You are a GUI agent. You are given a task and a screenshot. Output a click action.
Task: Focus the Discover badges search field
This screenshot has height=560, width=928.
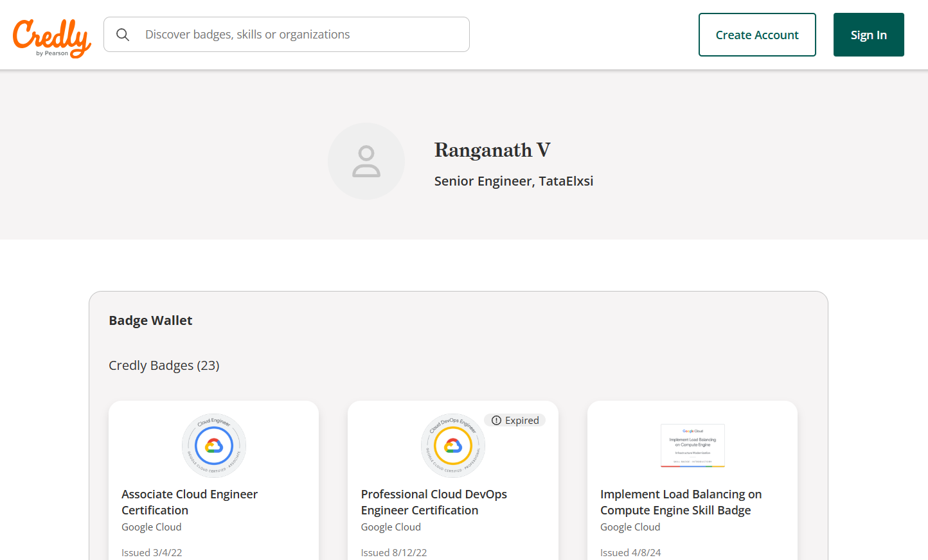click(287, 35)
